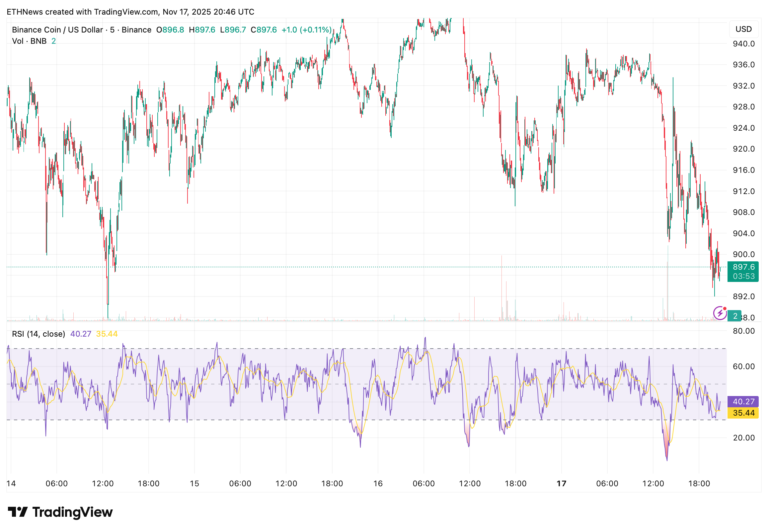Click the green volume badge showing 2
Screen dimensions: 768x532
pyautogui.click(x=735, y=316)
